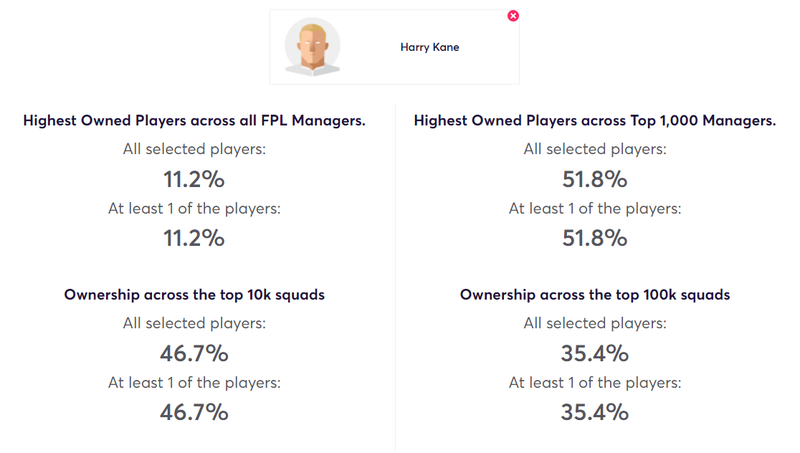Screen dimensions: 800x453
Task: Click 'All selected players' label under top 10k squads
Action: (x=194, y=323)
